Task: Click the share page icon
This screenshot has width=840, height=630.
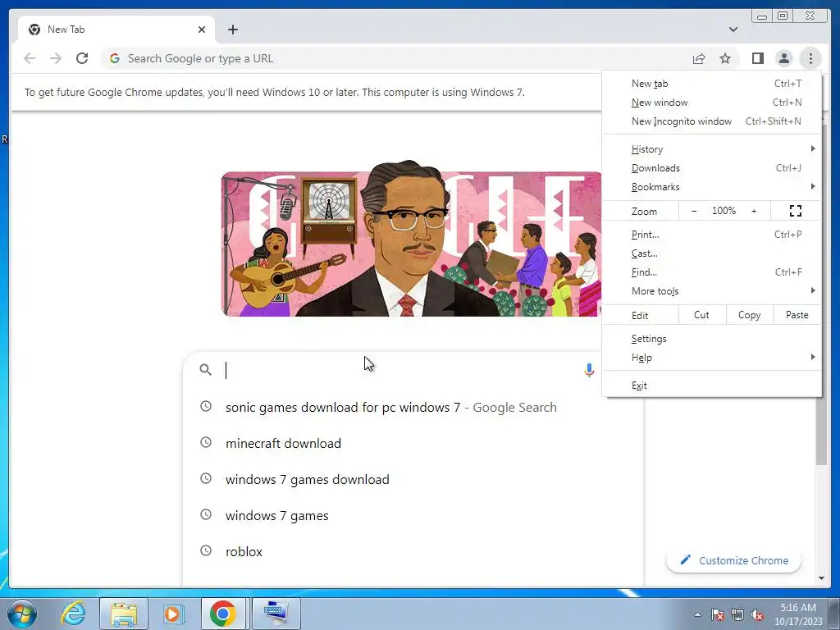Action: pyautogui.click(x=699, y=58)
